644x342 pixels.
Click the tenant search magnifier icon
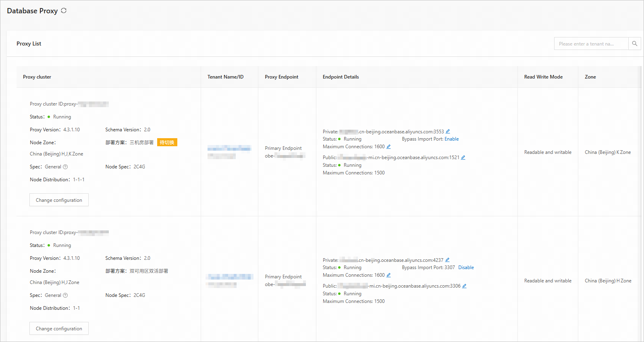tap(634, 44)
